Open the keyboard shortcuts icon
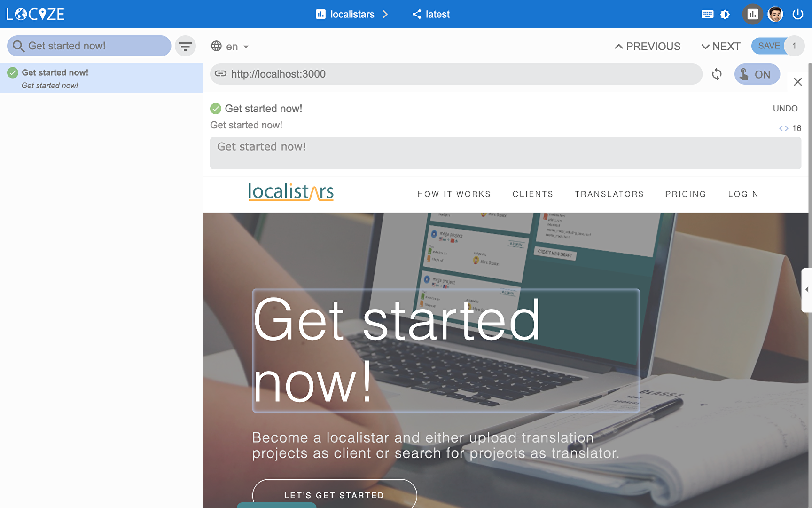The image size is (812, 508). [707, 14]
